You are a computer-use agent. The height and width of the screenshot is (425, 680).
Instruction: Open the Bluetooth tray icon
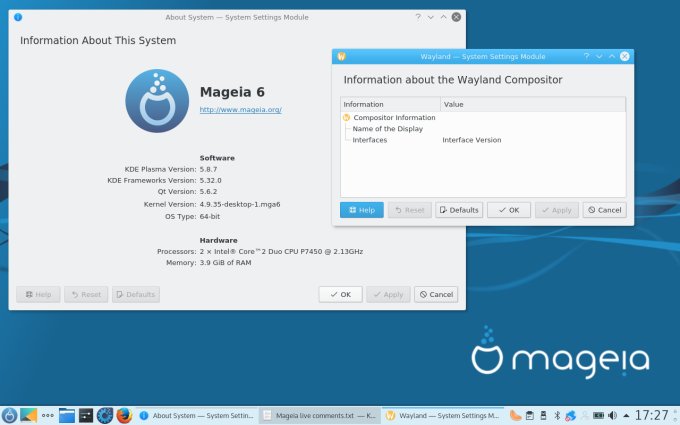pos(557,415)
